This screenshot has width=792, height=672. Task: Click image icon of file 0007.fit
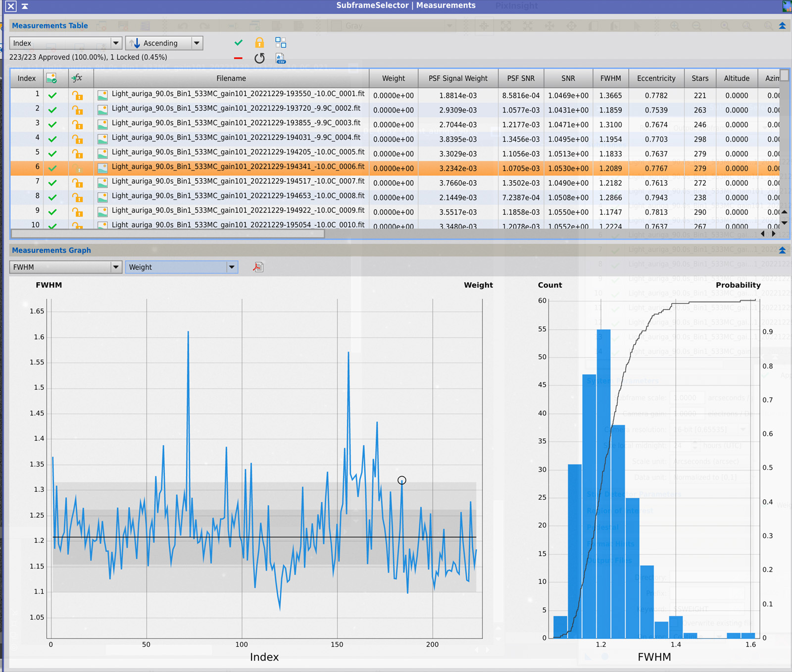pos(102,183)
